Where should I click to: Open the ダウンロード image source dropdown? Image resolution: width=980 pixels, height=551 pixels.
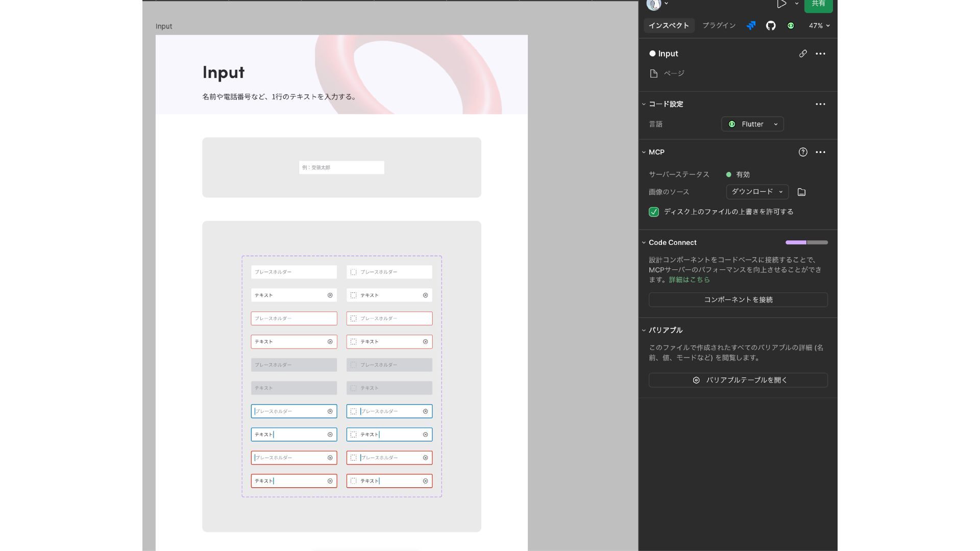pyautogui.click(x=757, y=192)
